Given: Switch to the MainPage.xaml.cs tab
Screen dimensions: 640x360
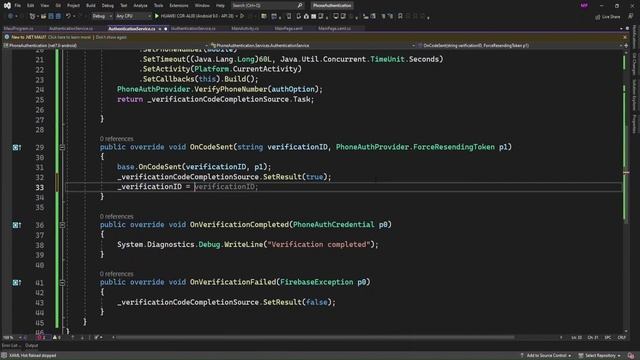Looking at the screenshot, I should pos(334,29).
